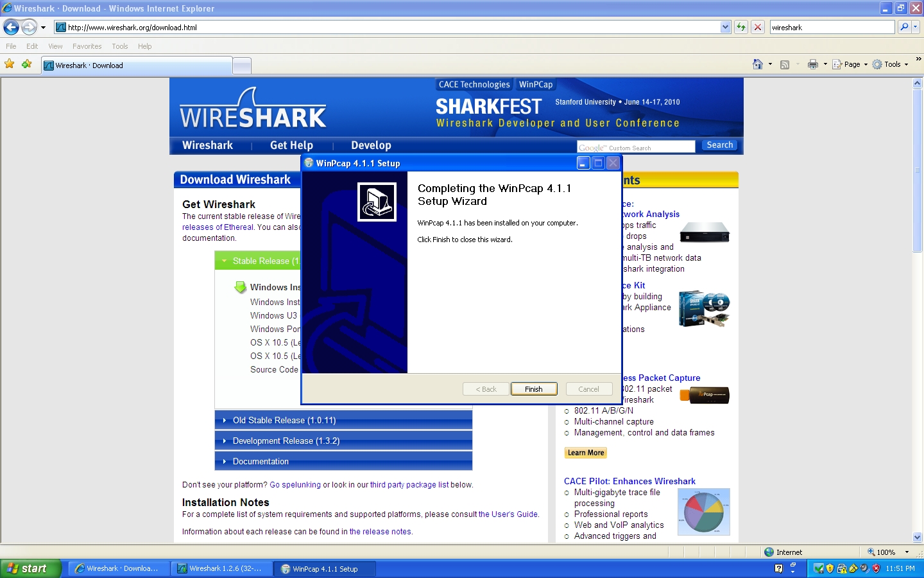Open the gear Tools dropdown in the command bar
This screenshot has width=924, height=578.
pos(890,64)
